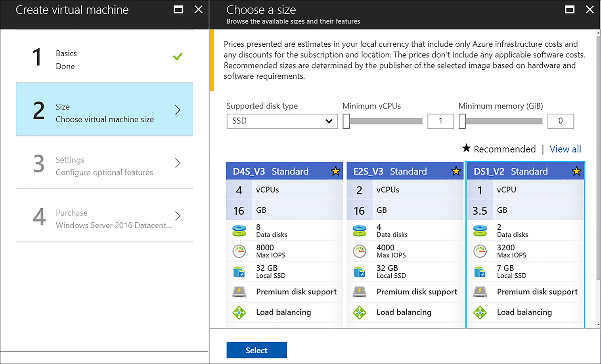The width and height of the screenshot is (601, 364).
Task: Click the Minimum vCPUs slider handle
Action: 346,121
